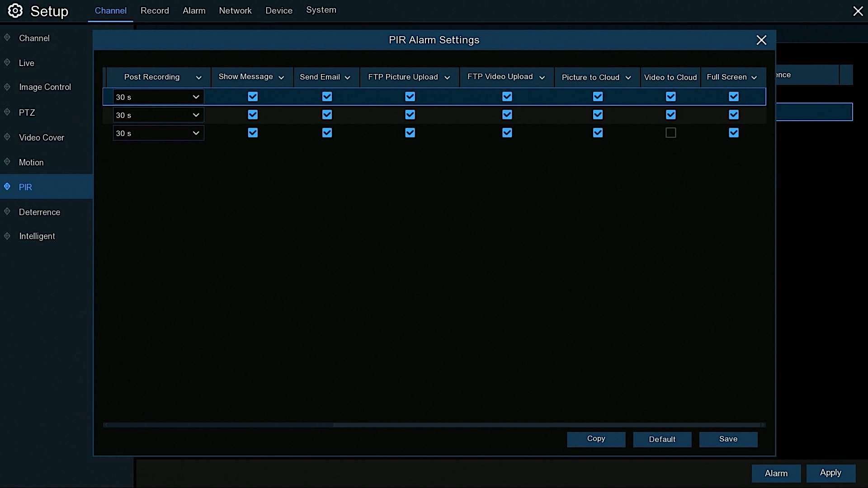The width and height of the screenshot is (868, 488).
Task: Open the Record tab
Action: click(155, 10)
